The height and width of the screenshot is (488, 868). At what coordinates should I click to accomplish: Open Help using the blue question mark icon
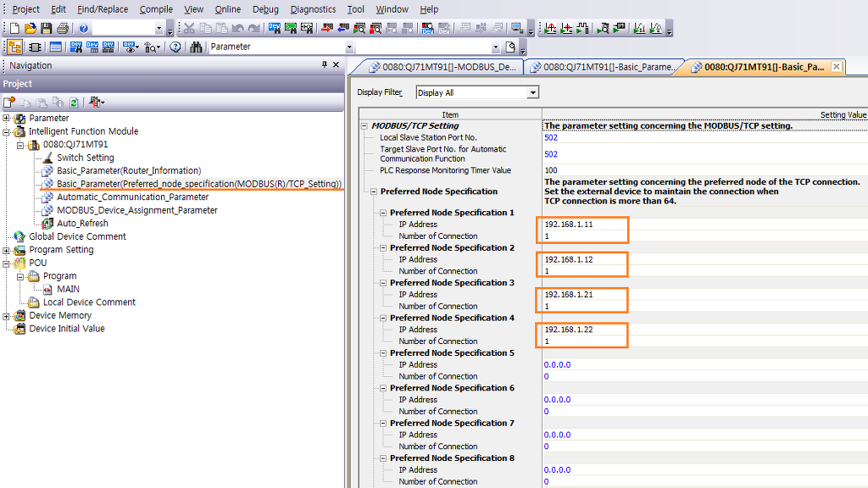[x=84, y=28]
